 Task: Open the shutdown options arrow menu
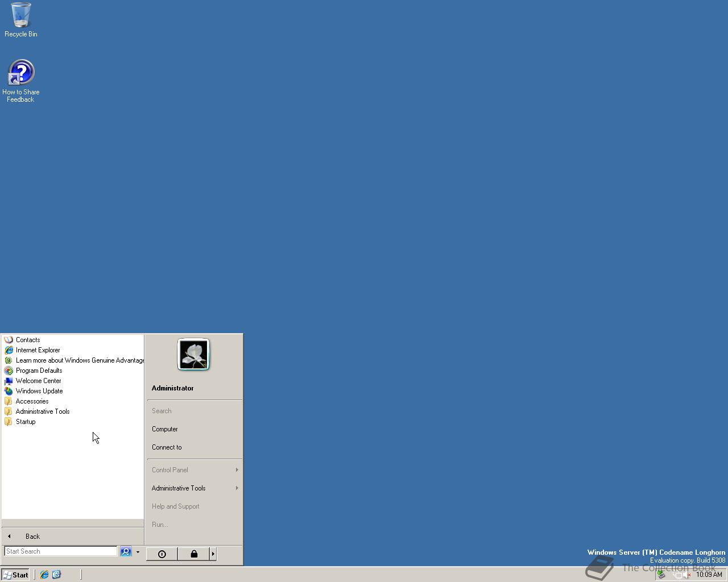[213, 554]
